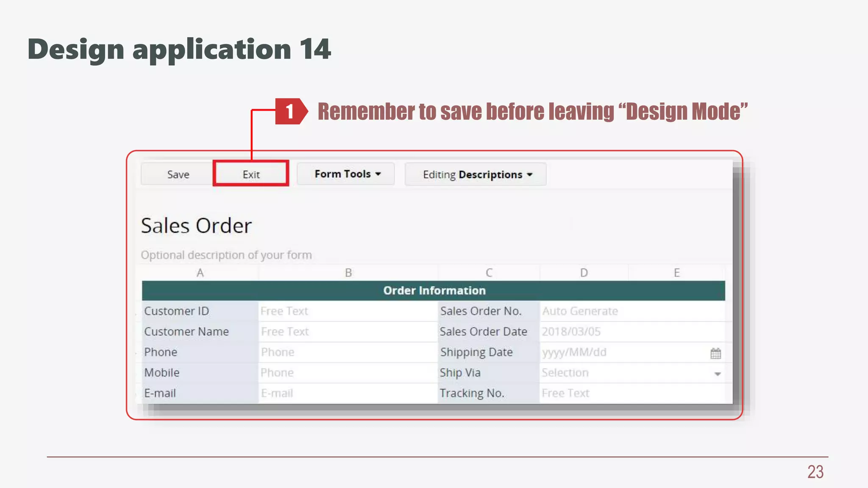Click the Mobile row's Phone field

348,373
